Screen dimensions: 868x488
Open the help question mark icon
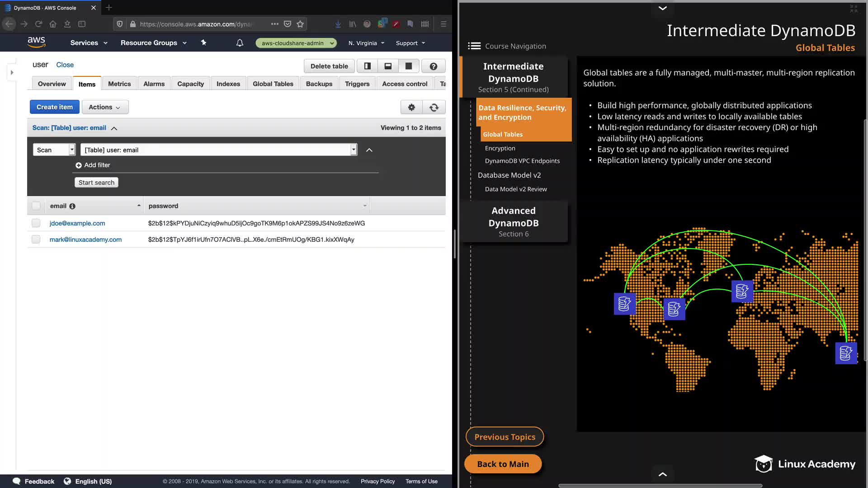[x=433, y=66]
